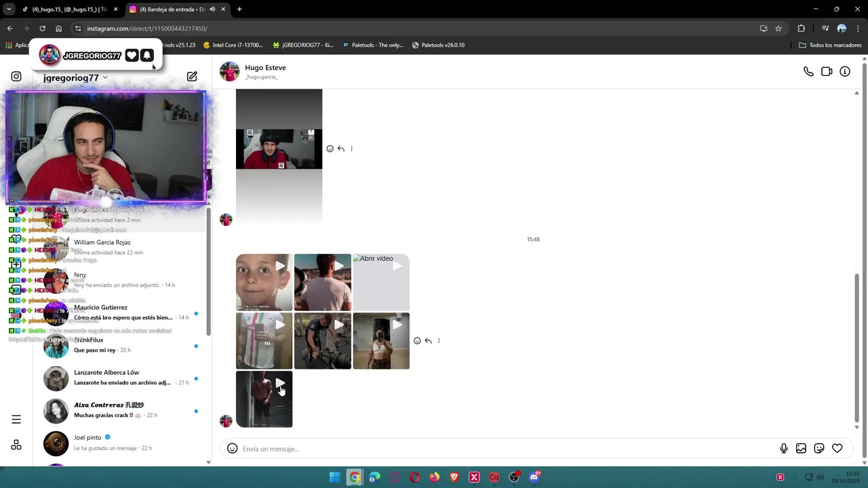
Task: Reply to the video grid message
Action: pos(428,341)
